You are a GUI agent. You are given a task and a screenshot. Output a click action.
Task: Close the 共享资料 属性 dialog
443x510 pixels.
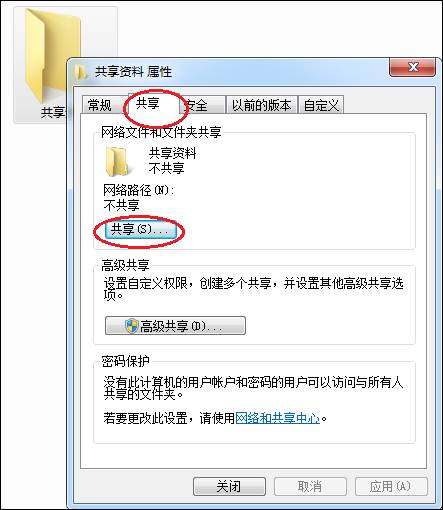(x=412, y=67)
